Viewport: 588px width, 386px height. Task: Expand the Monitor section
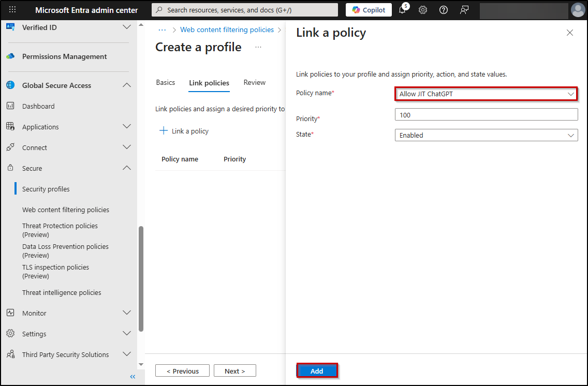pos(126,313)
